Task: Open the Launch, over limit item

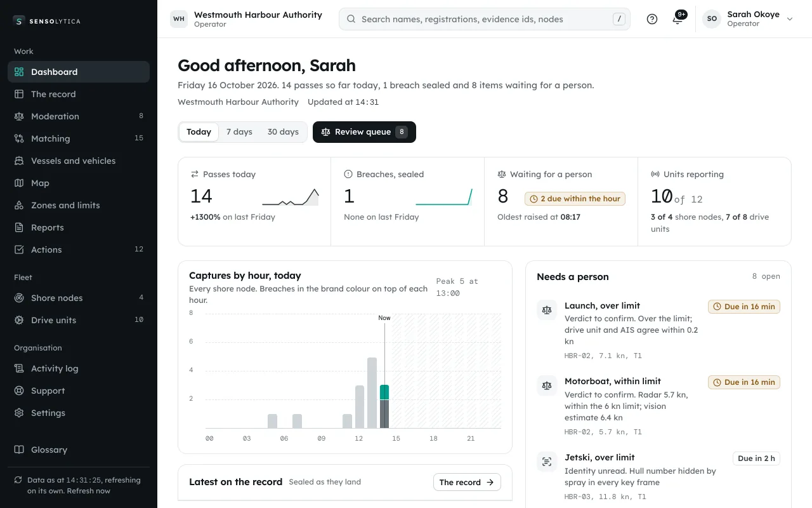Action: pyautogui.click(x=658, y=330)
